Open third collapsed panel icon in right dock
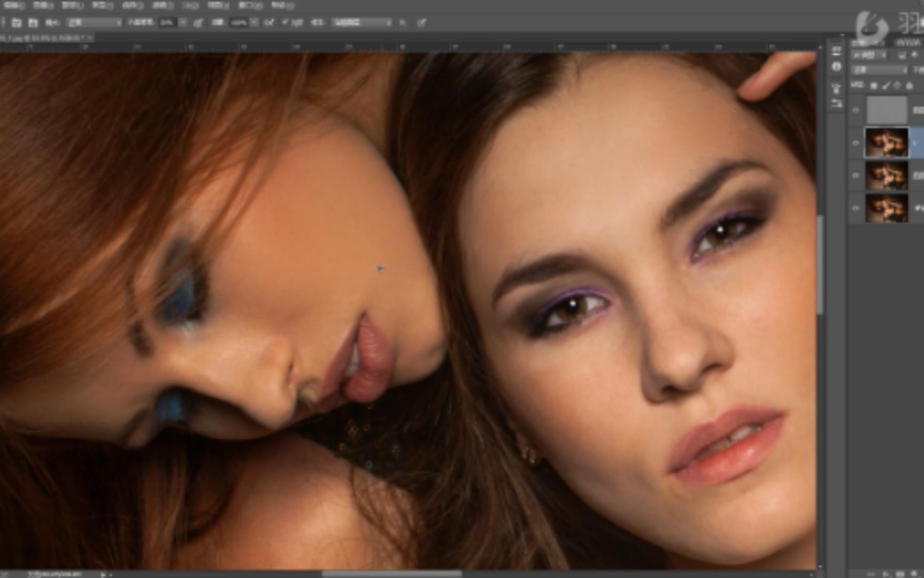 tap(836, 88)
